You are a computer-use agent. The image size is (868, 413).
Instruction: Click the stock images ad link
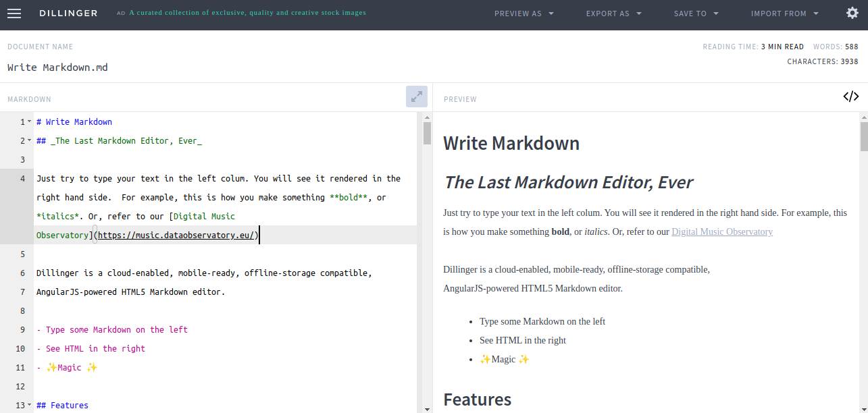247,13
